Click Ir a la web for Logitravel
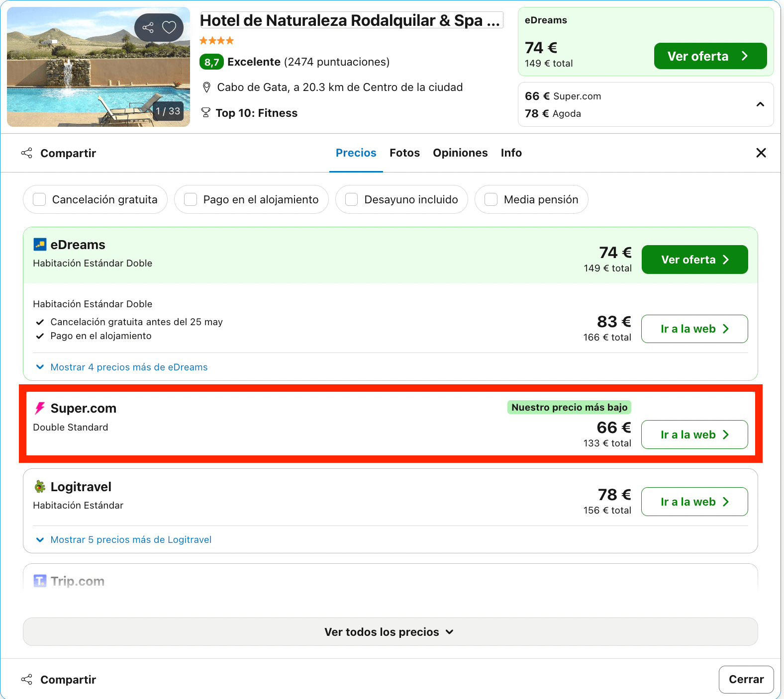 pos(694,502)
